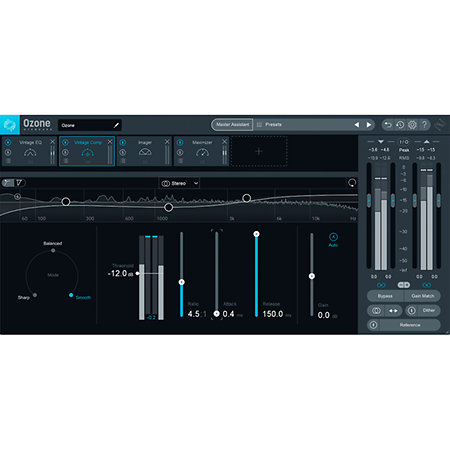The width and height of the screenshot is (450, 450).
Task: Open the Stereo channel mode dropdown
Action: [x=179, y=183]
